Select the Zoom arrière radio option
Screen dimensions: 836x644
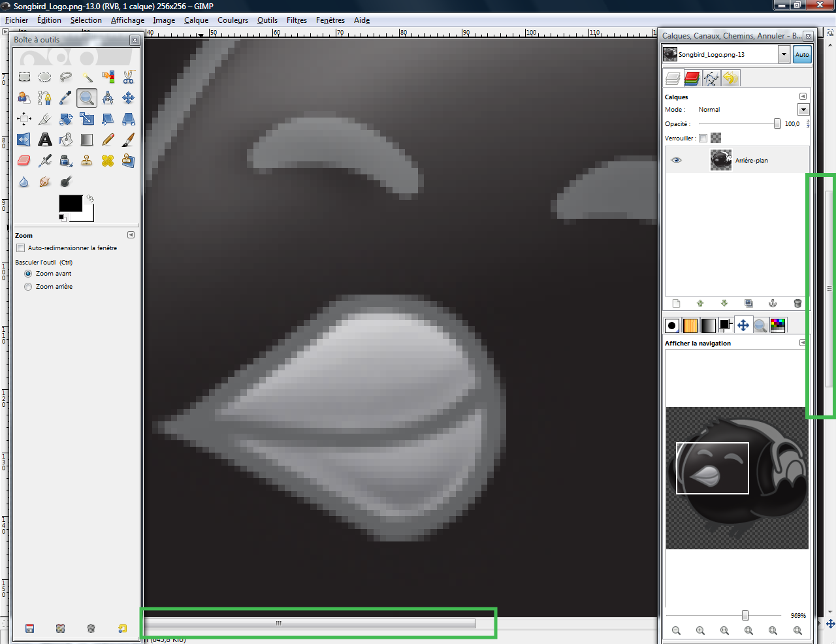pos(28,287)
